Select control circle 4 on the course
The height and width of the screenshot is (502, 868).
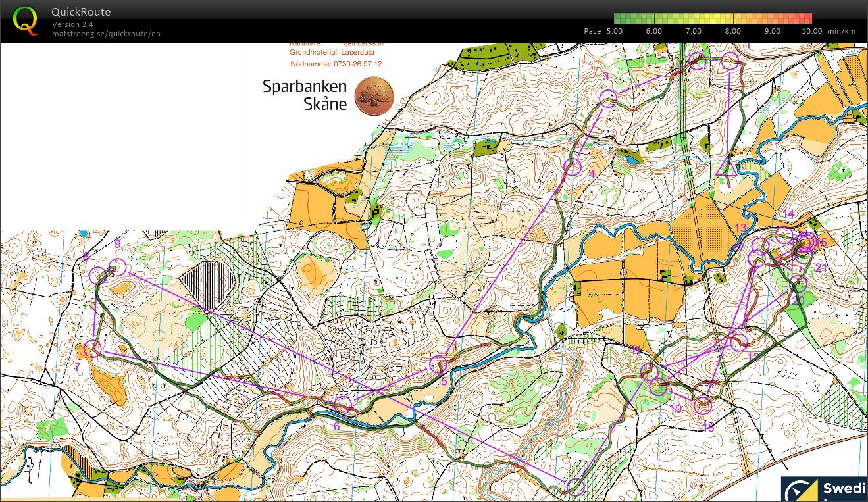(x=573, y=166)
